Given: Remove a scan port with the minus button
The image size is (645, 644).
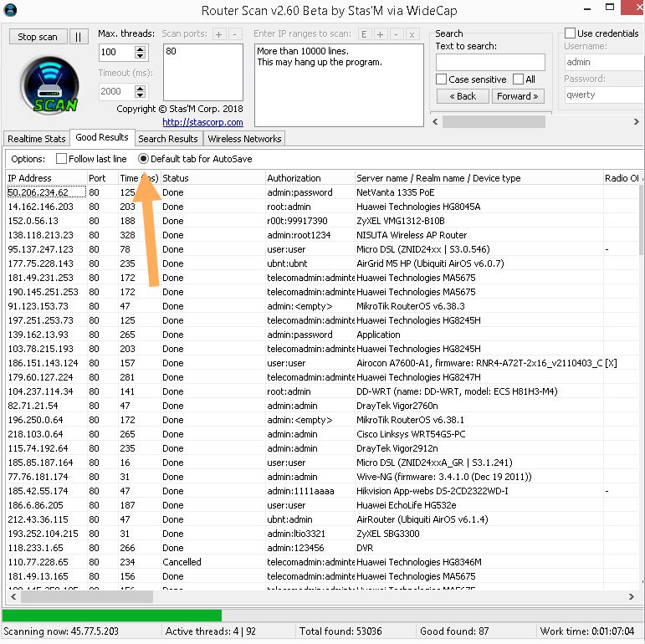Looking at the screenshot, I should point(235,34).
